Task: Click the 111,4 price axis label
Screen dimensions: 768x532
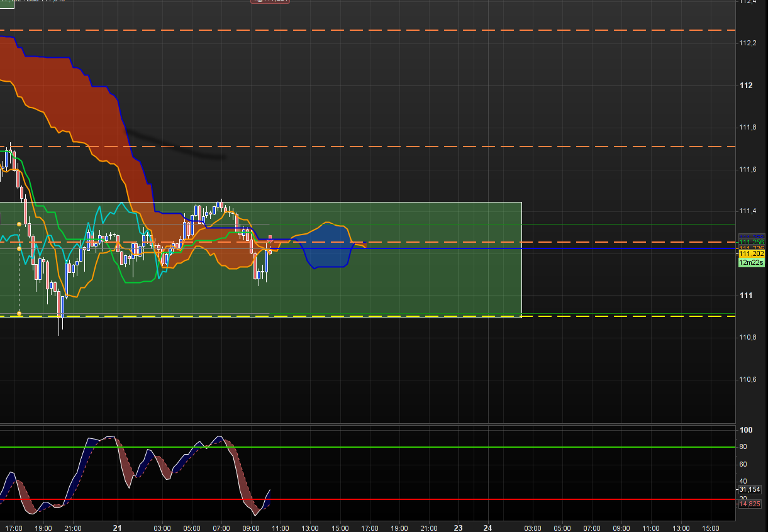Action: [747, 211]
